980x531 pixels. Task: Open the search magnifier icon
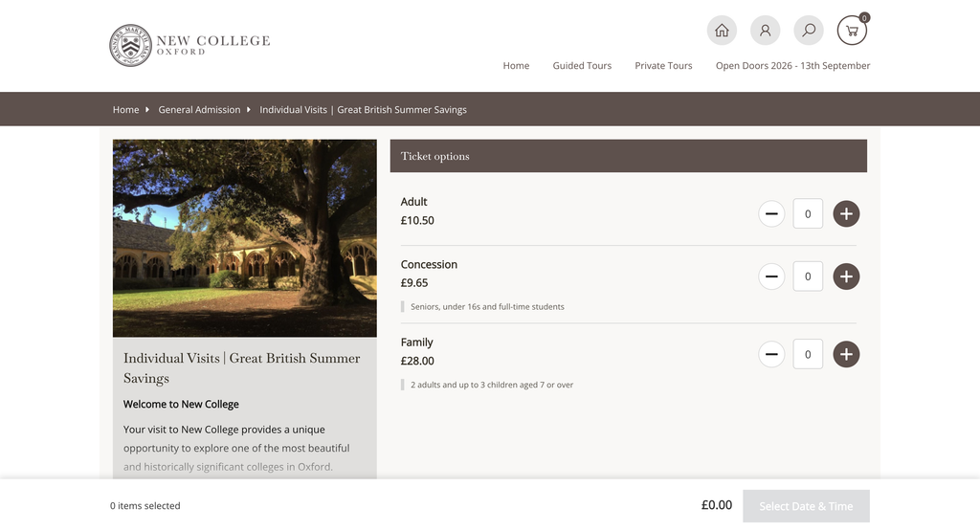coord(809,30)
